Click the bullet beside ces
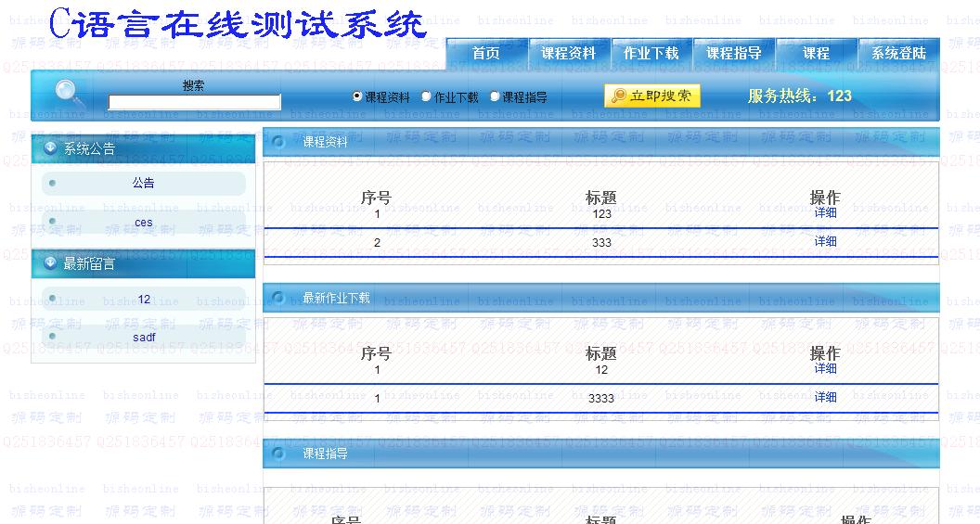 [53, 221]
